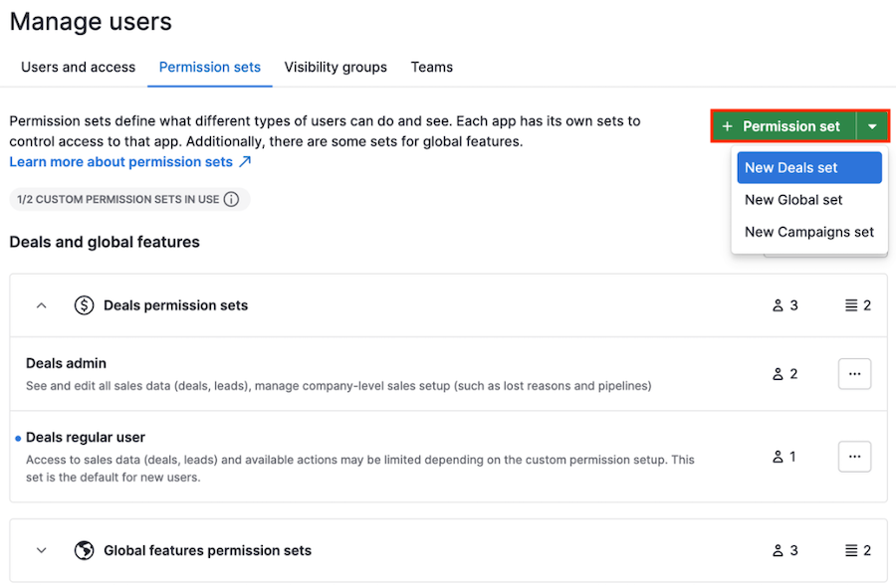Click the list count icon beside Deals permission sets

point(848,305)
